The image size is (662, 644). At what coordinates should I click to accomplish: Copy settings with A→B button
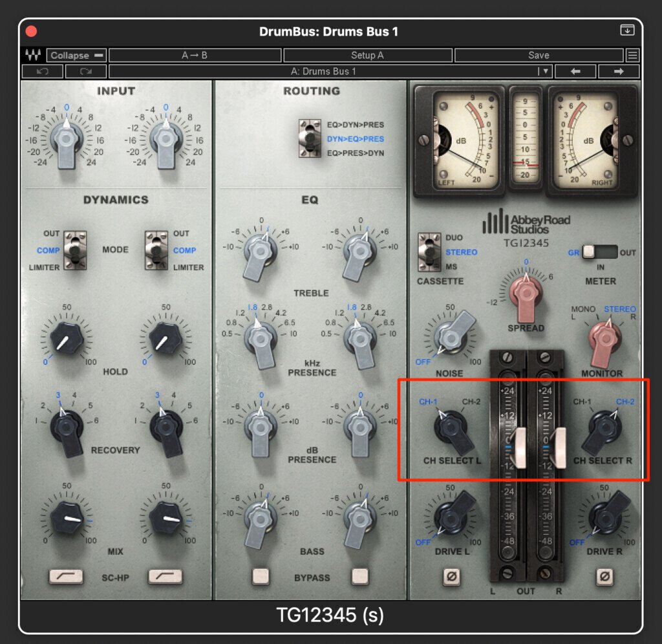click(195, 55)
